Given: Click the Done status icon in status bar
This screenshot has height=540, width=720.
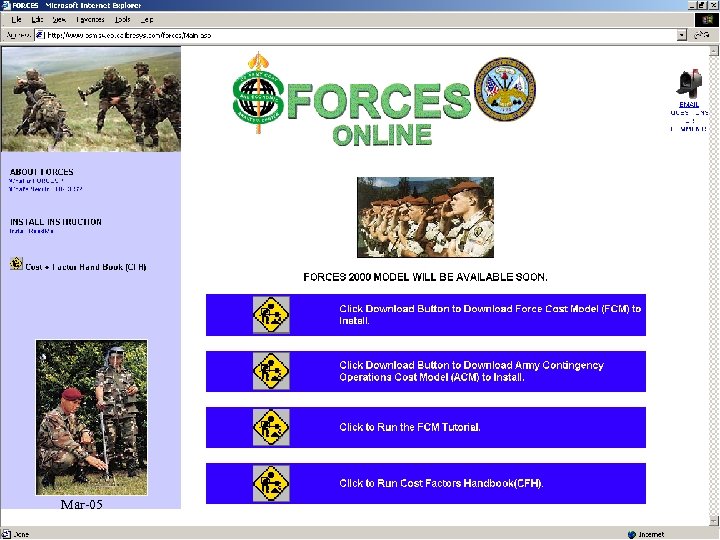Looking at the screenshot, I should pyautogui.click(x=6, y=534).
